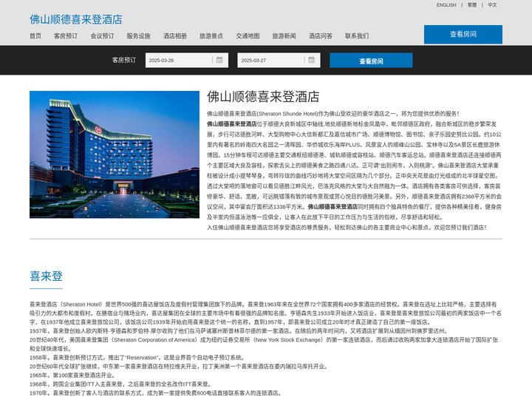This screenshot has height=399, width=532.
Task: Focus the check-in date field 2025-03-26
Action: (187, 61)
